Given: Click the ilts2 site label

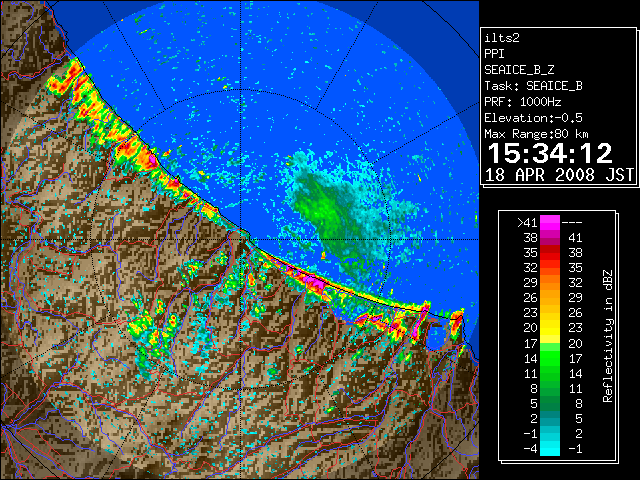Looking at the screenshot, I should tap(502, 38).
